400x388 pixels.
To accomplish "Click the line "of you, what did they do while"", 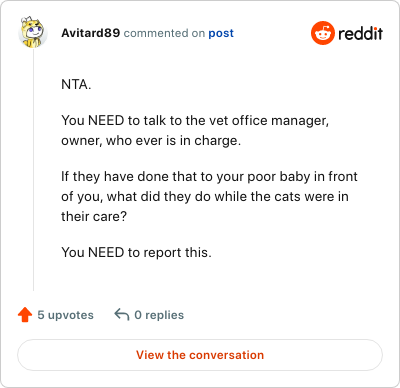I will pos(205,196).
